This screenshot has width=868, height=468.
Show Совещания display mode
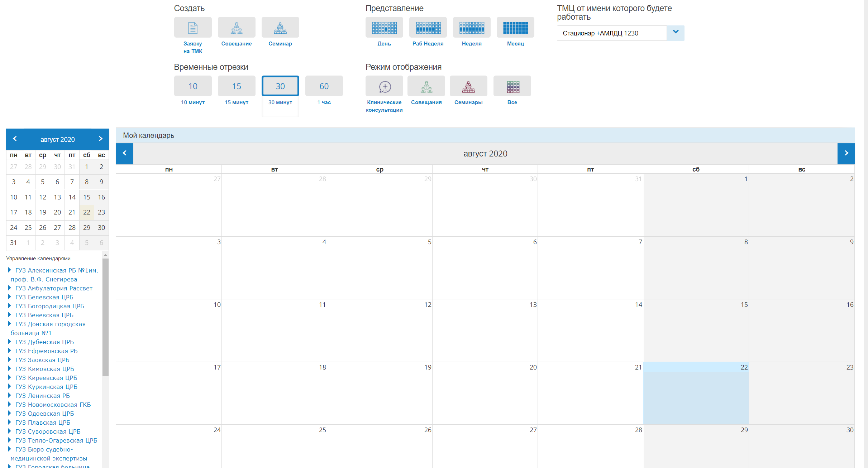(426, 86)
